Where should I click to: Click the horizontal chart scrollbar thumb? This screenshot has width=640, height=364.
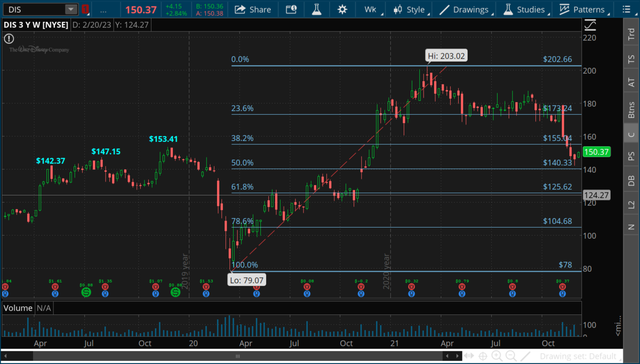click(x=238, y=356)
